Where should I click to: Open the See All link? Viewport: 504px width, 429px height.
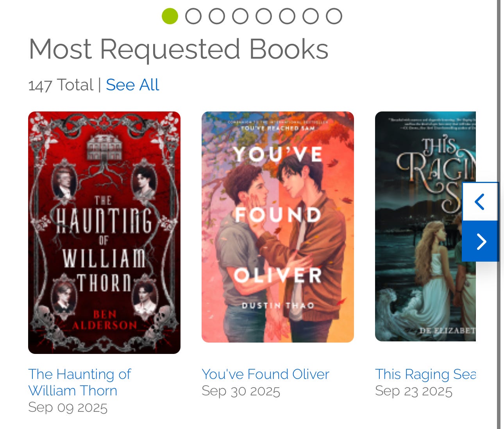(132, 85)
